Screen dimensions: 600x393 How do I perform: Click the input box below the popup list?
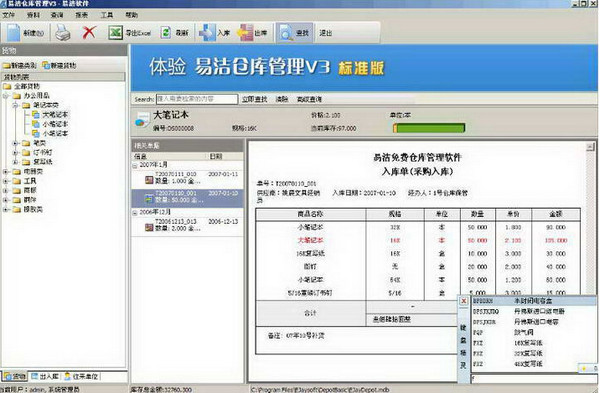coord(534,378)
